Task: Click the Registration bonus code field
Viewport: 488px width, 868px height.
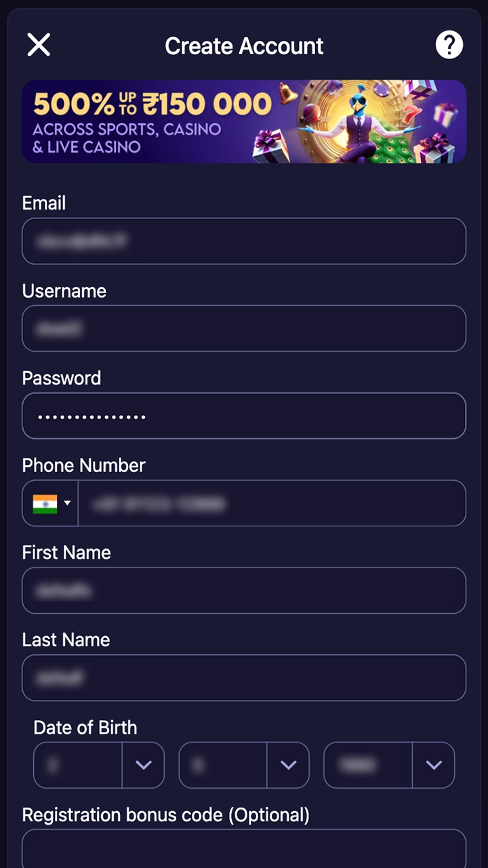Action: tap(244, 850)
